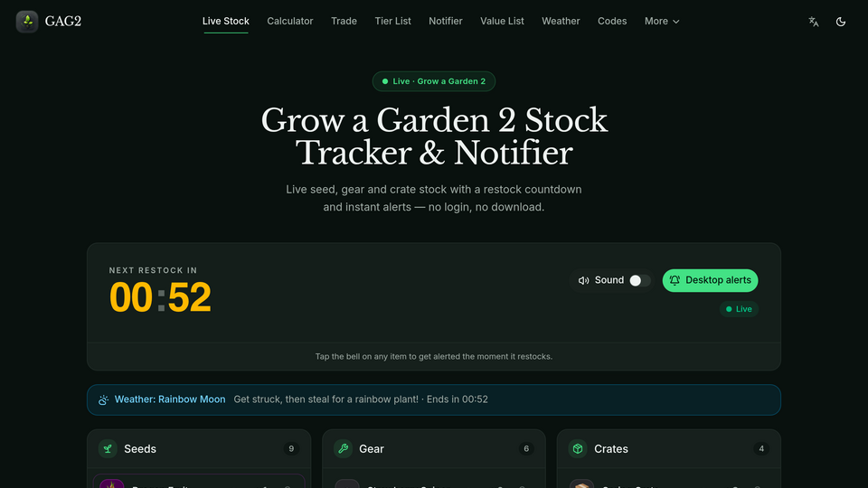Expand the More menu
The image size is (868, 488).
[x=662, y=21]
